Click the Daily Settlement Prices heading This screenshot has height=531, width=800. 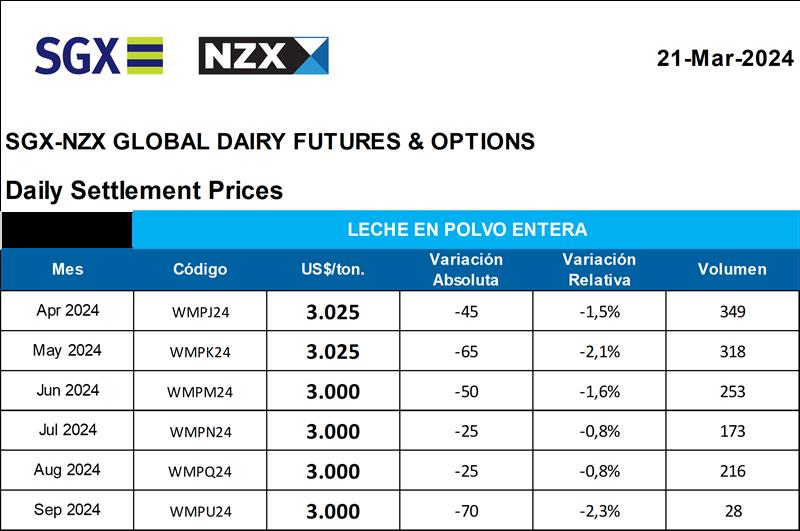[x=144, y=190]
